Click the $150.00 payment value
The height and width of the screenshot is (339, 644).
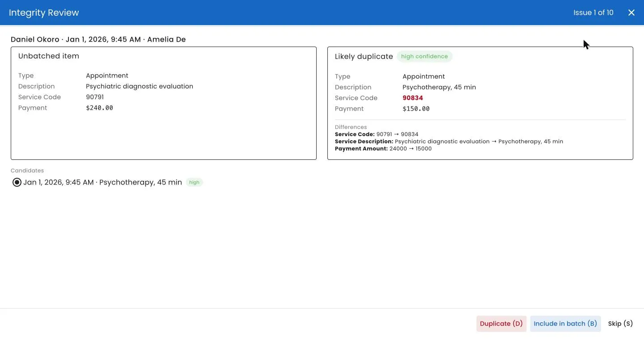point(416,109)
